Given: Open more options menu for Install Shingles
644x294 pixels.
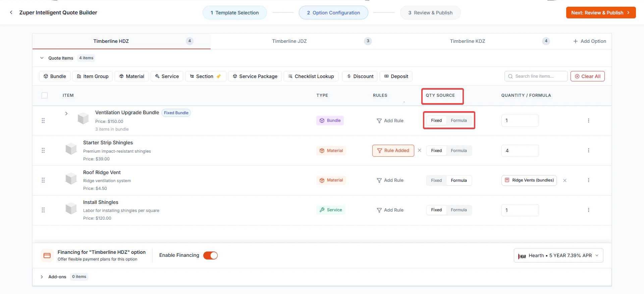Looking at the screenshot, I should pos(588,210).
